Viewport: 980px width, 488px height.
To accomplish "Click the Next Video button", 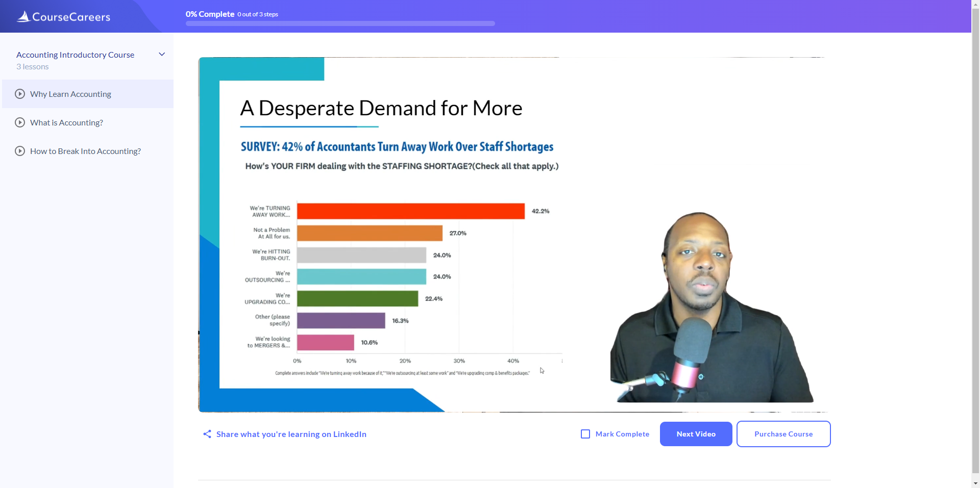I will point(696,434).
